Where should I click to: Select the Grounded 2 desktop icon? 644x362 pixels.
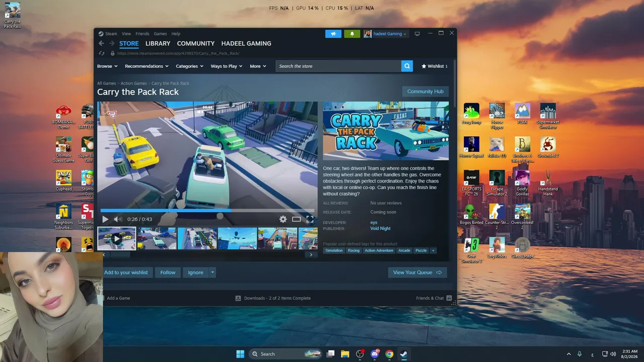click(x=548, y=147)
